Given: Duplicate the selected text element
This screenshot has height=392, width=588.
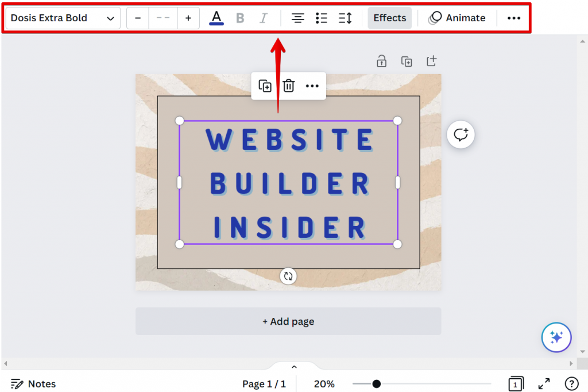Looking at the screenshot, I should click(x=265, y=86).
